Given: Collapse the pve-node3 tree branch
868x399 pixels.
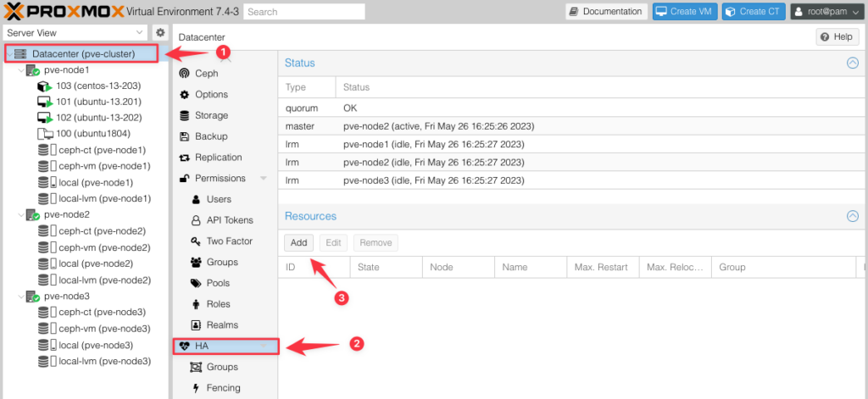Looking at the screenshot, I should [21, 296].
